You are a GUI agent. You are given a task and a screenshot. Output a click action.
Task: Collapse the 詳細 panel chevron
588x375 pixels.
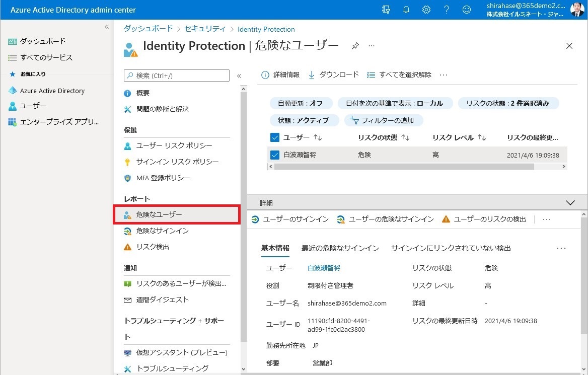[570, 203]
